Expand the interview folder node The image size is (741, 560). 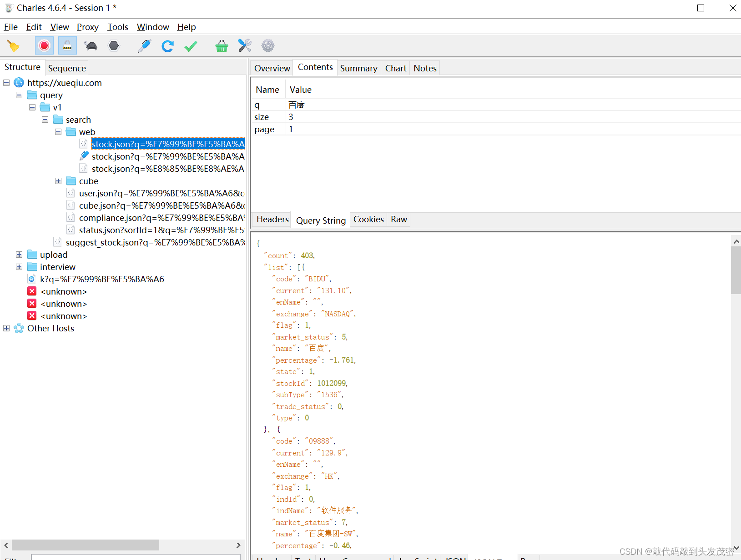point(19,267)
